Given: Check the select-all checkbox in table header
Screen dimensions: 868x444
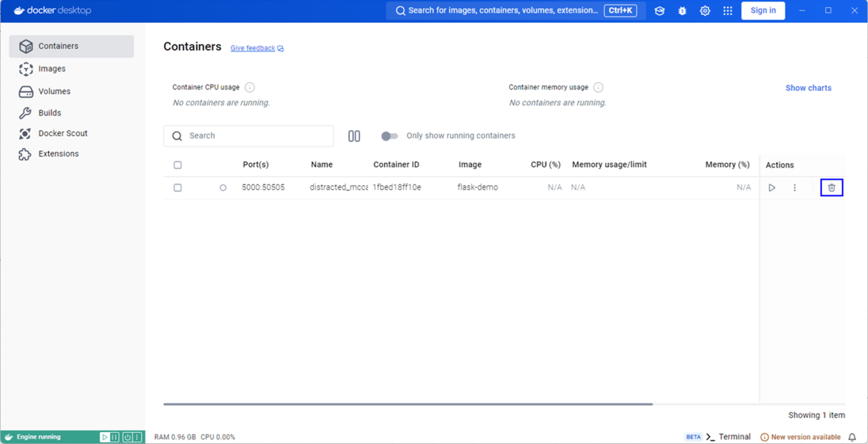Looking at the screenshot, I should 178,165.
